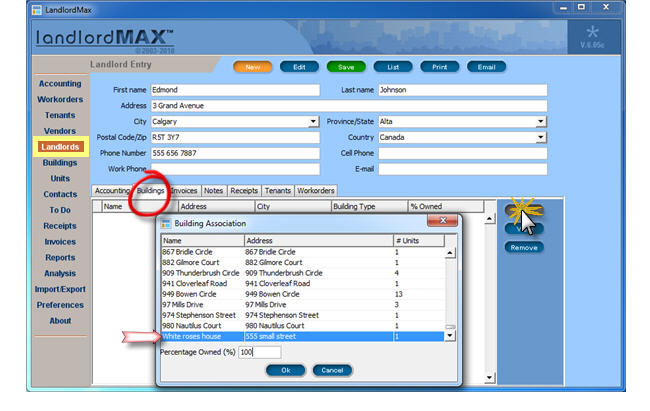This screenshot has width=650, height=411.
Task: Click the First name field
Action: pos(235,90)
